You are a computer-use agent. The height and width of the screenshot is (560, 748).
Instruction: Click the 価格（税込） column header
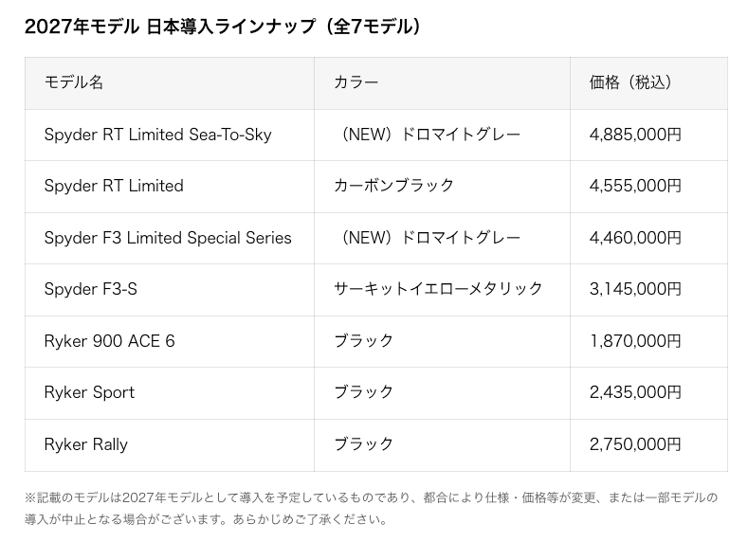[x=630, y=82]
